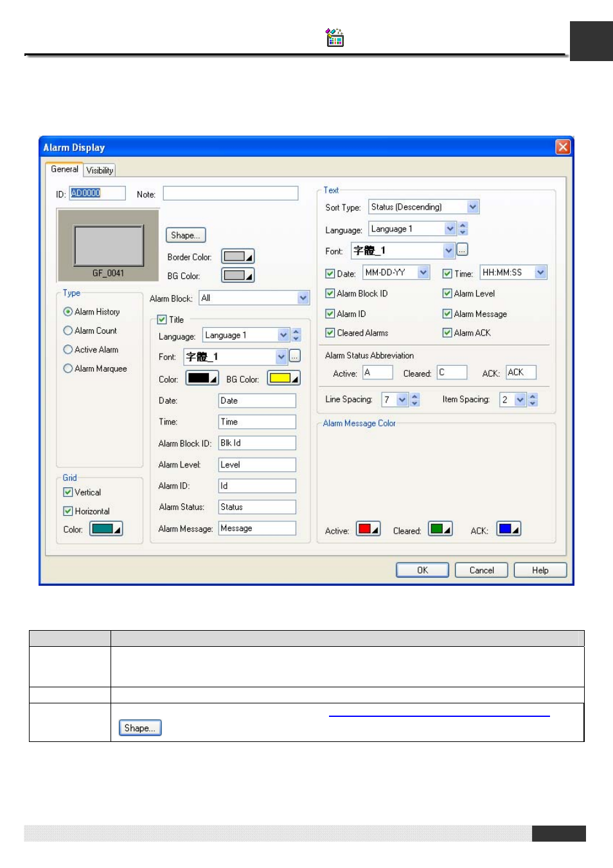Expand the Text Font dropdown
The image size is (613, 868).
click(x=449, y=250)
